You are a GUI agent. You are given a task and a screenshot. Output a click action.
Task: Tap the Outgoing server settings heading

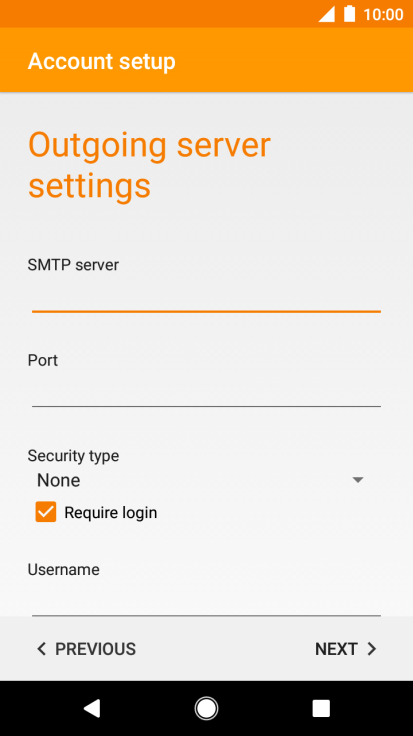(x=150, y=165)
